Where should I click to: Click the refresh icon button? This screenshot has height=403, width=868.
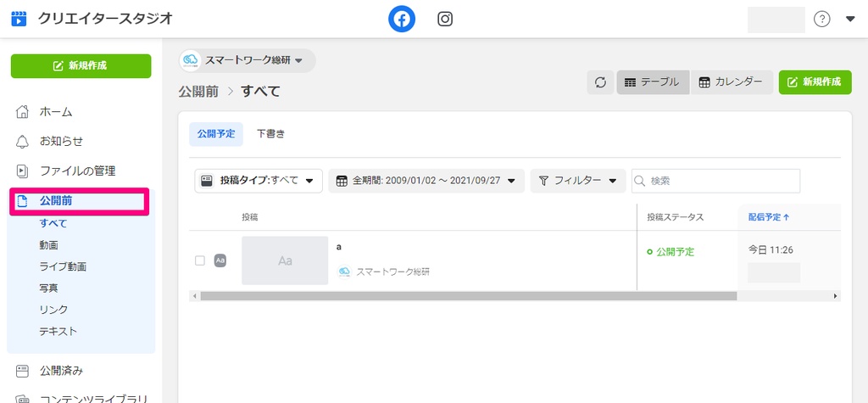pos(601,82)
